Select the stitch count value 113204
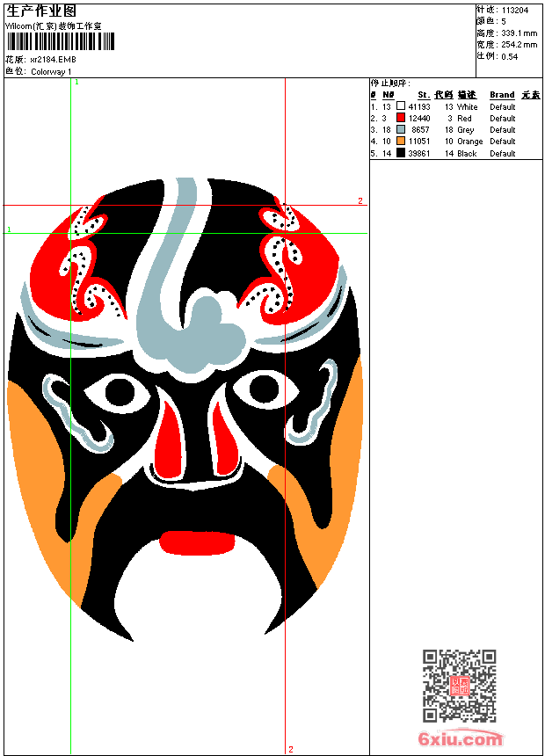This screenshot has width=545, height=756. [514, 11]
